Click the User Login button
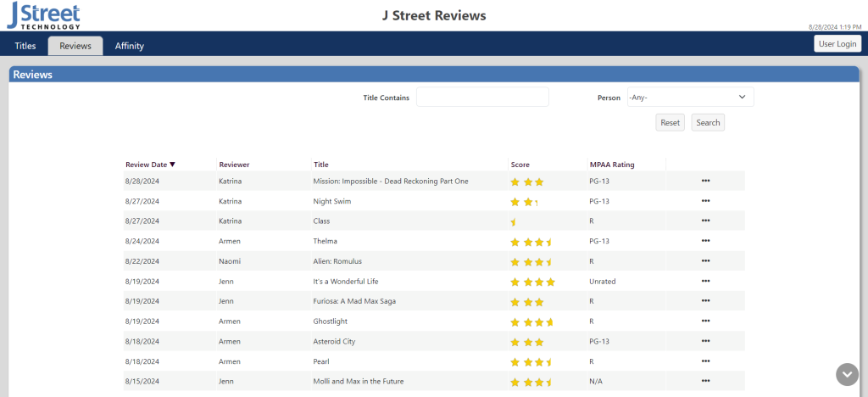 tap(837, 44)
